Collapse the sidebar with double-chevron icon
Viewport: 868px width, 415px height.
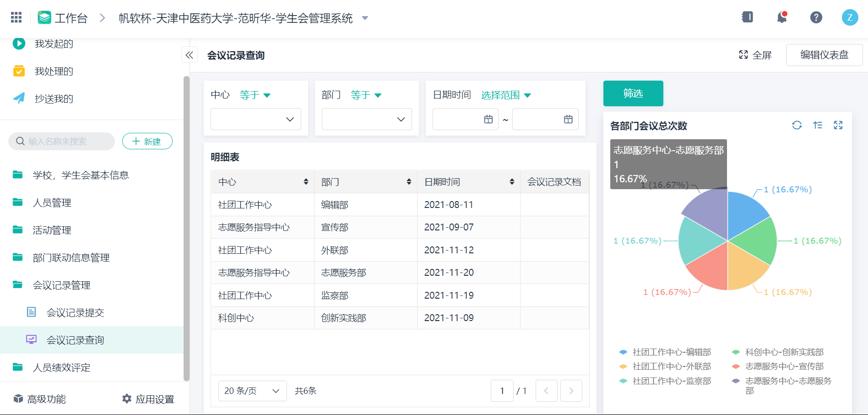[x=190, y=55]
